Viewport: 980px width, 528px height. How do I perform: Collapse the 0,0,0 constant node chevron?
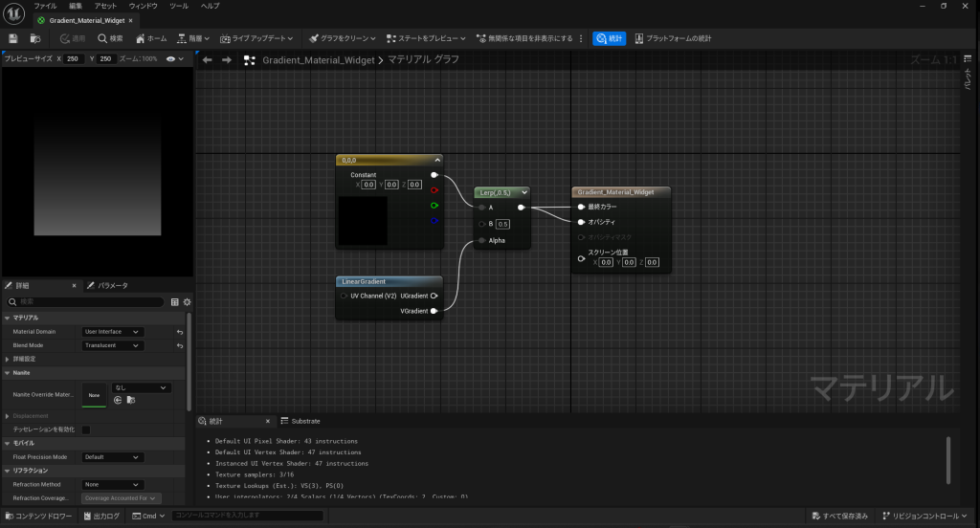[x=437, y=160]
